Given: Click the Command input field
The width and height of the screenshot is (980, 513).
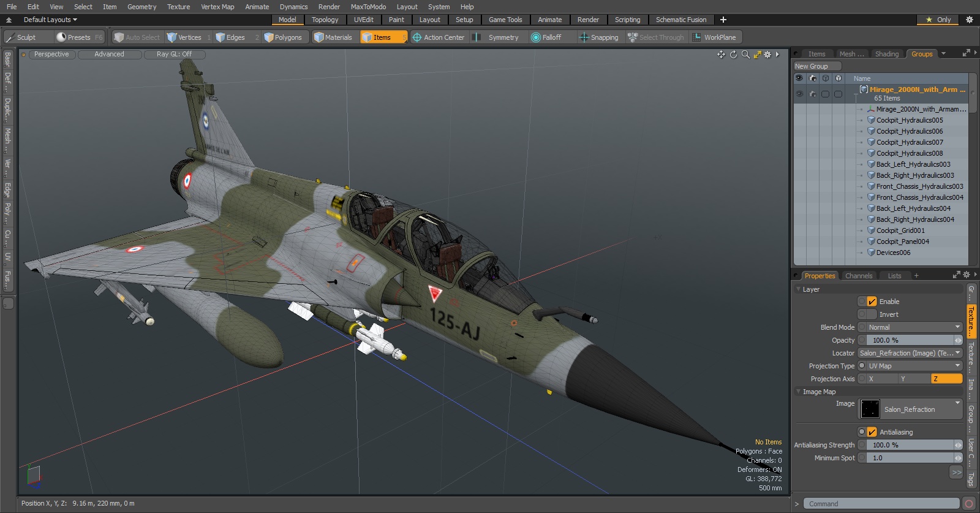Looking at the screenshot, I should [x=881, y=504].
